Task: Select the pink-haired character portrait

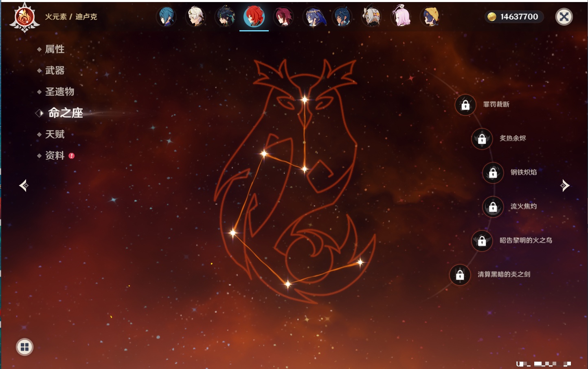Action: (401, 17)
